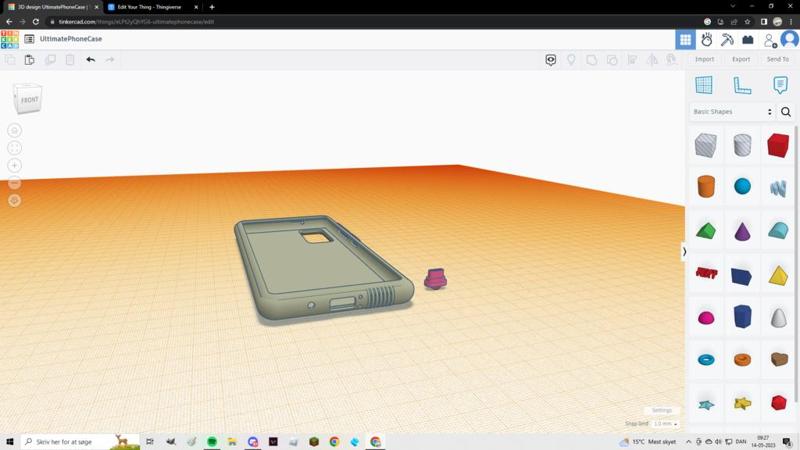Pick the pink Half Sphere shape
Screen dimensions: 800x450
(706, 318)
